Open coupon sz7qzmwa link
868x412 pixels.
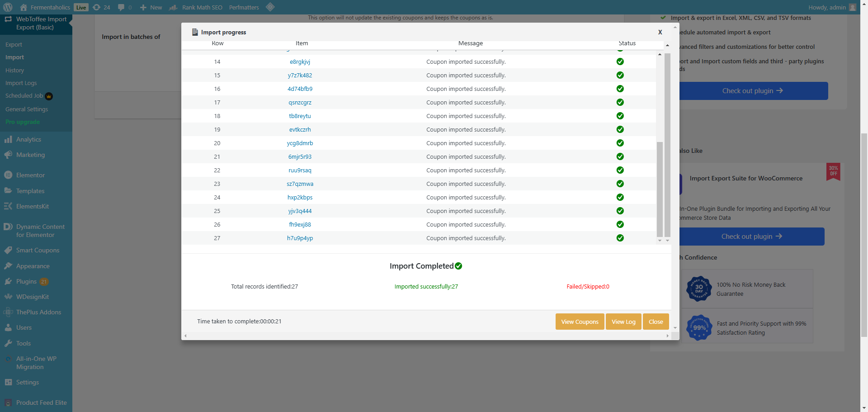pyautogui.click(x=300, y=184)
